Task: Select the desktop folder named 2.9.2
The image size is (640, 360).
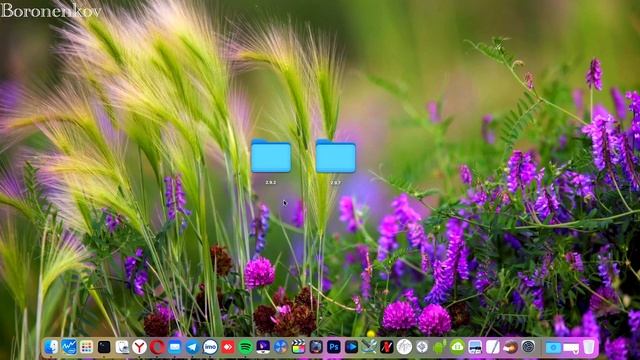Action: point(271,156)
